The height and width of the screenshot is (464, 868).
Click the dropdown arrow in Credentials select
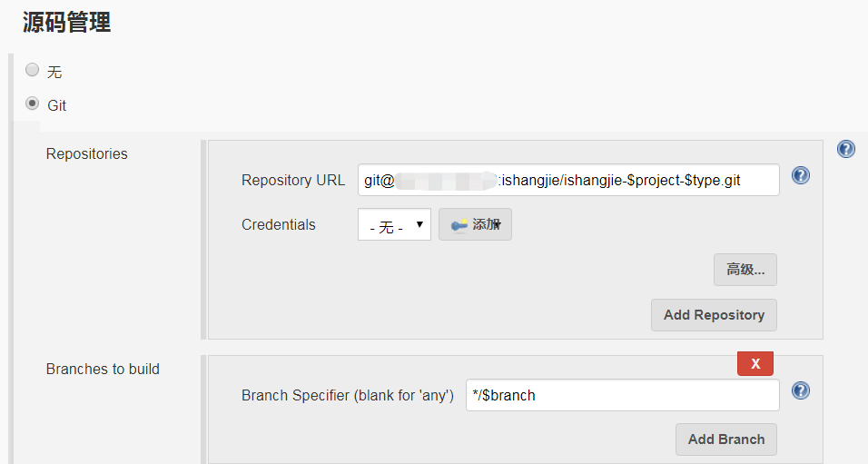pos(419,224)
